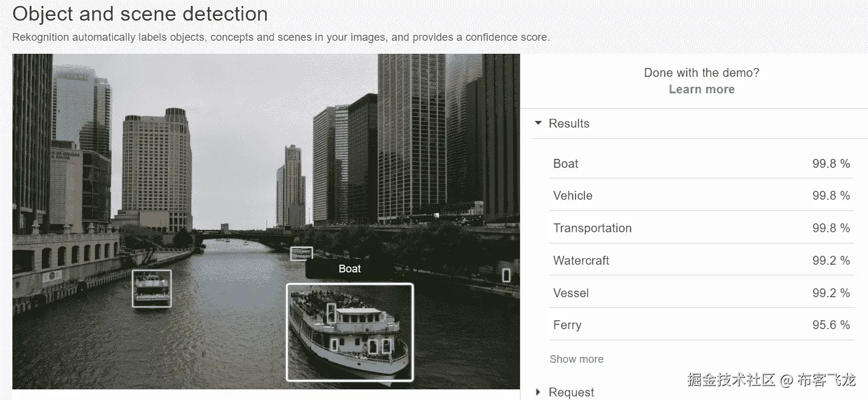The width and height of the screenshot is (868, 400).
Task: Select the Watercraft label row
Action: tap(701, 261)
